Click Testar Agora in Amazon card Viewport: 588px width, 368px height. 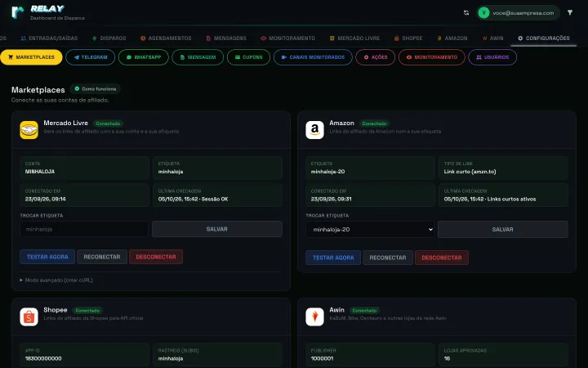pos(333,258)
